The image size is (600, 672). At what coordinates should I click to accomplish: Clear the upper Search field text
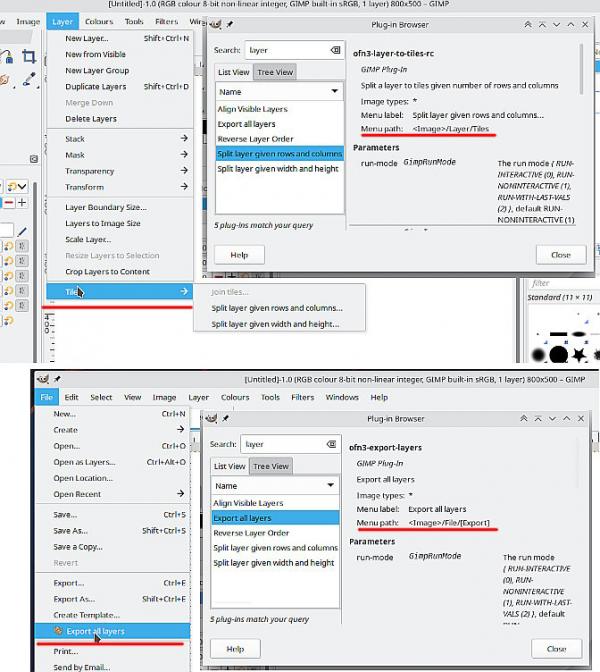(335, 50)
